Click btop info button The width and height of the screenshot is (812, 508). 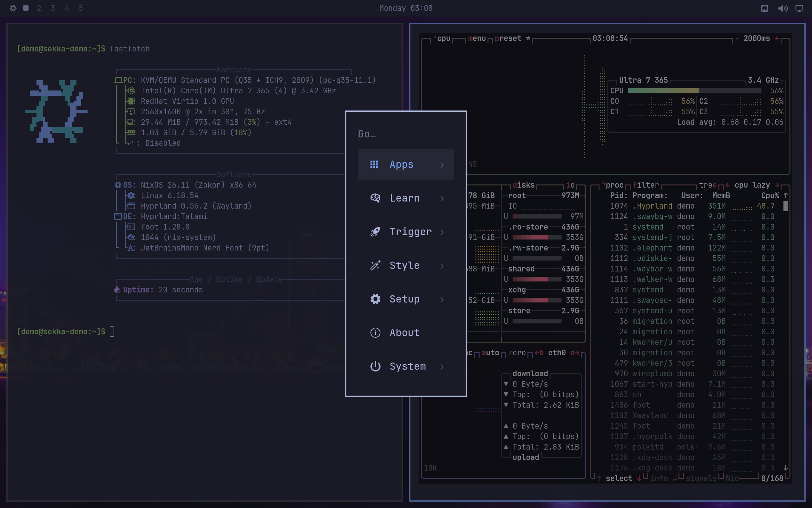659,478
